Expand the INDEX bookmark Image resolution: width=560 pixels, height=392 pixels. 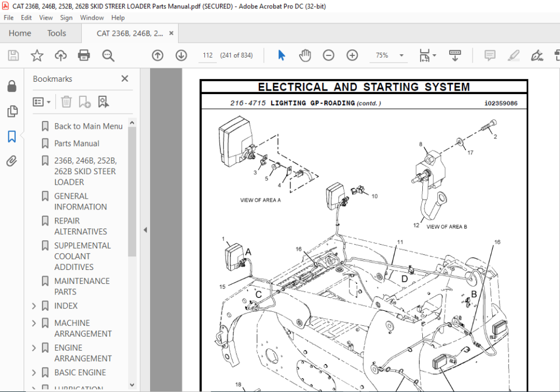(34, 306)
